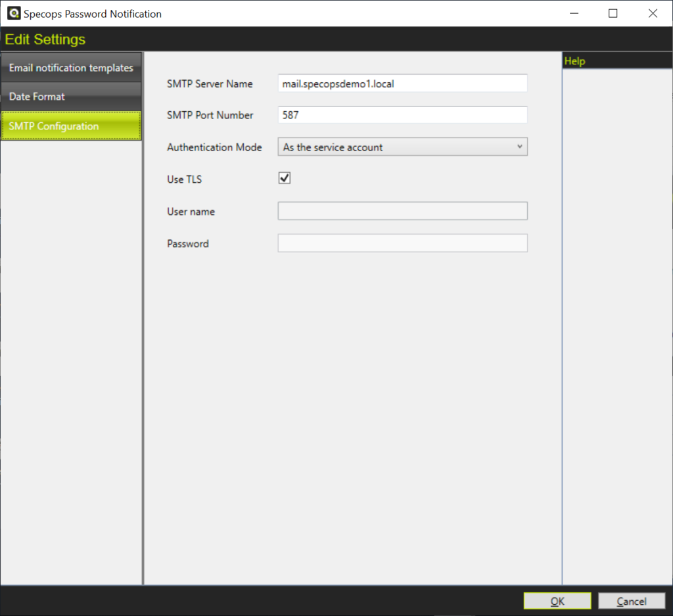Click the Help panel header
673x616 pixels.
click(617, 61)
